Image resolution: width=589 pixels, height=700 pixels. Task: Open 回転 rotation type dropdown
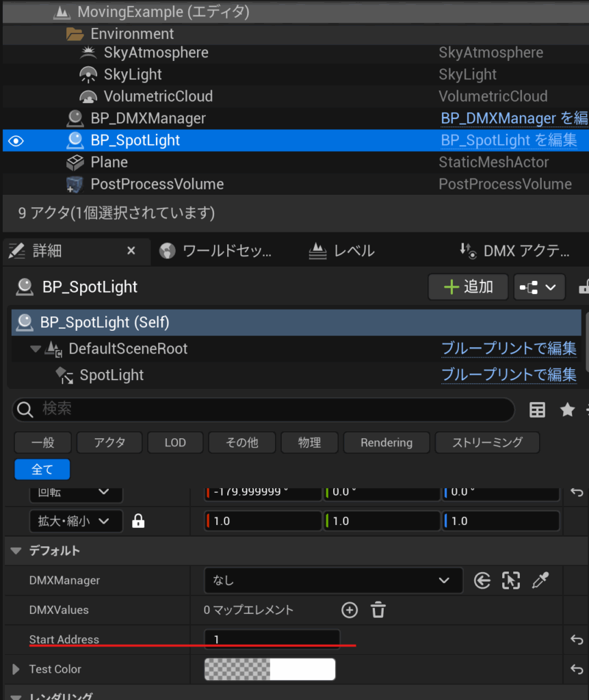(x=76, y=493)
